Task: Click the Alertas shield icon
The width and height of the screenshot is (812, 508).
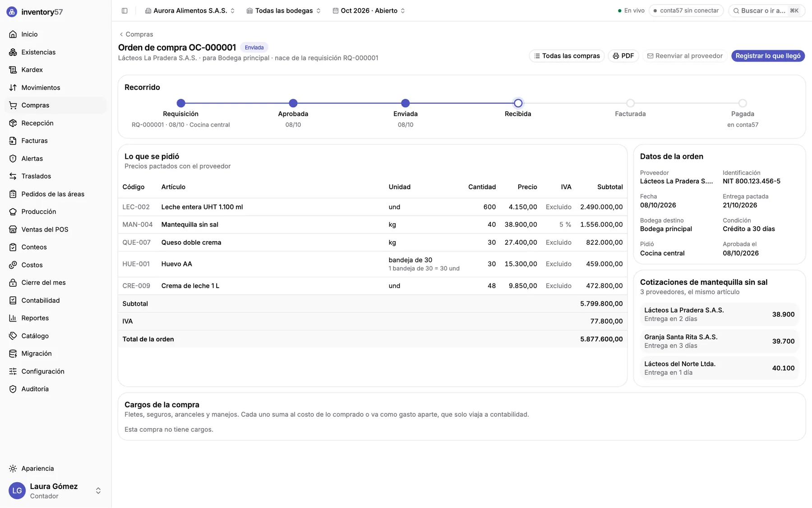Action: click(x=13, y=158)
